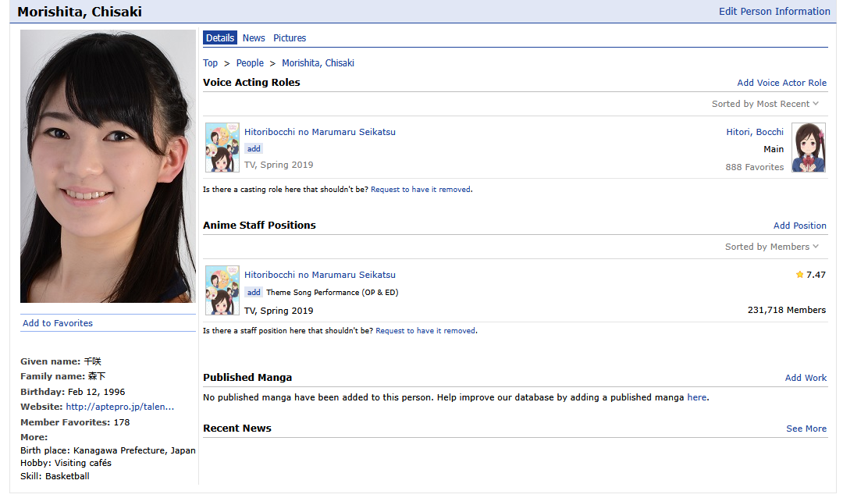Viewport: 868px width, 498px height.
Task: Open Edit Person Information link
Action: pos(774,11)
